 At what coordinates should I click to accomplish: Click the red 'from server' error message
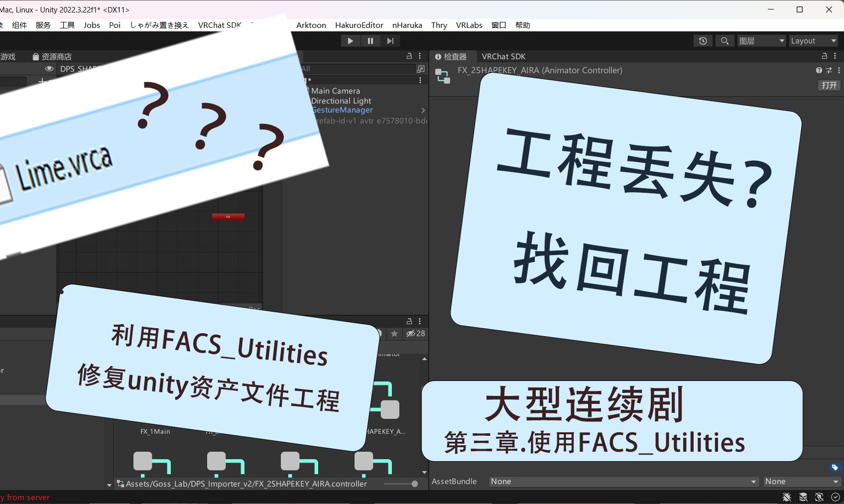[25, 497]
